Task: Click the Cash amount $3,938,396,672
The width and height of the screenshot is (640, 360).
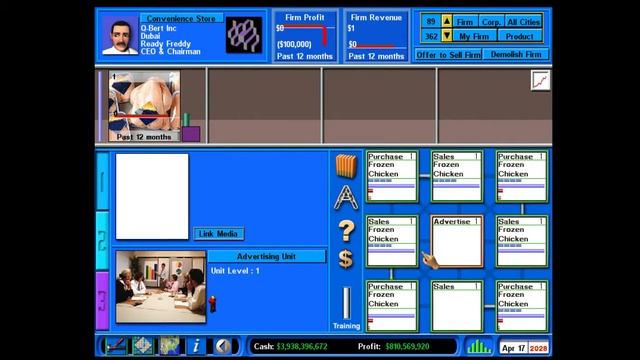Action: coord(302,347)
